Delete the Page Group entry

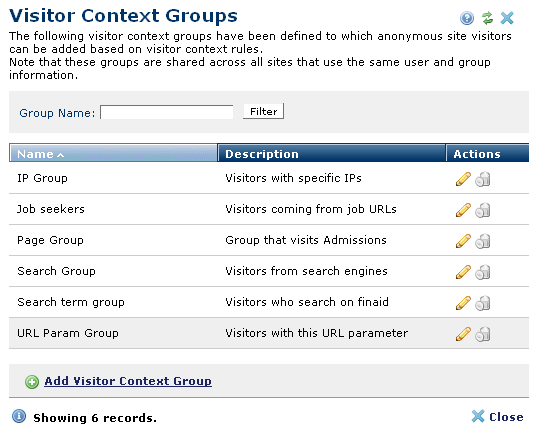coord(483,241)
